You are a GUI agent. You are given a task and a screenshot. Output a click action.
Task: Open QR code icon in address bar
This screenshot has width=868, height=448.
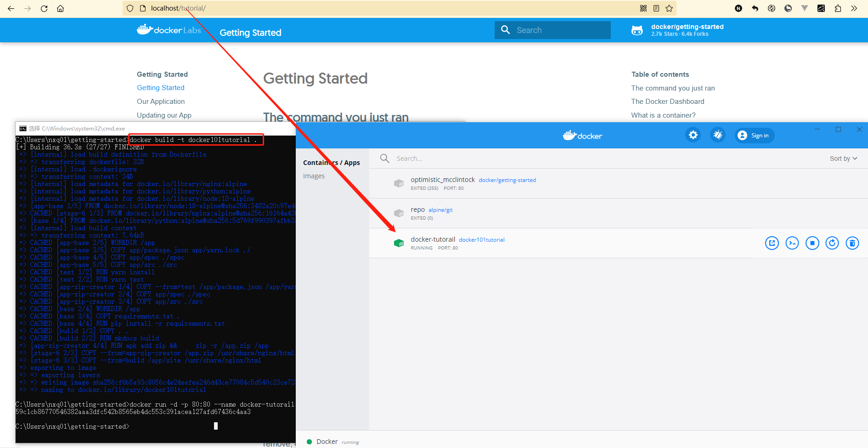(x=643, y=8)
